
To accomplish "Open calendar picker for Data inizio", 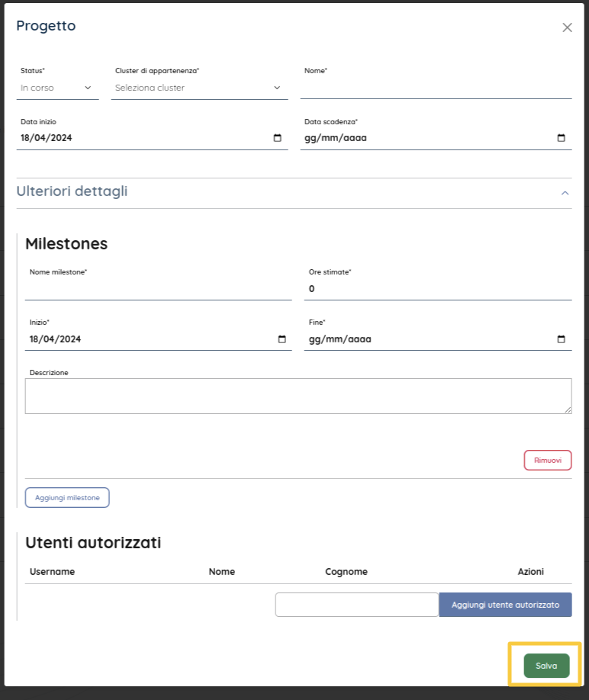I will [277, 138].
